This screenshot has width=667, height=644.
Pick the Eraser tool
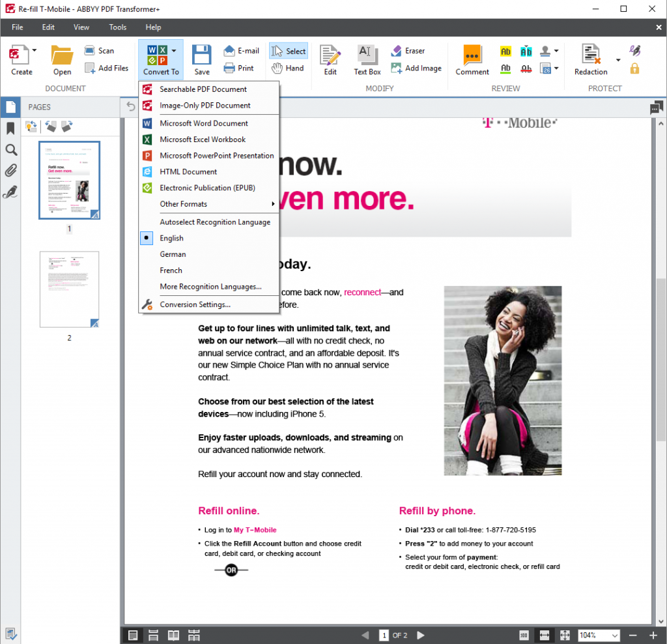[408, 51]
